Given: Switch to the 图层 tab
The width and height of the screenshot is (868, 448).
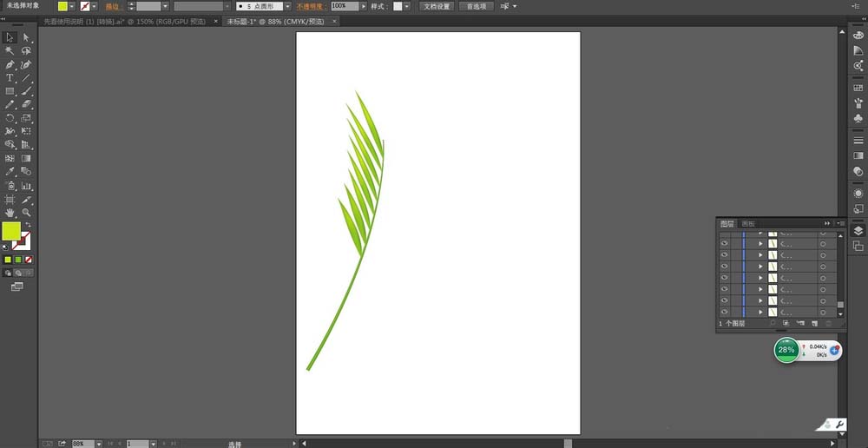Looking at the screenshot, I should click(x=727, y=224).
